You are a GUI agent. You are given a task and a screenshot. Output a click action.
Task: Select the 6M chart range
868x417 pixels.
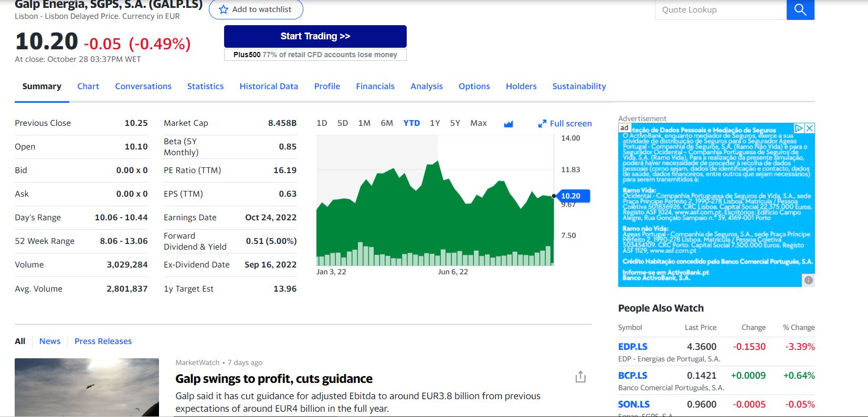(x=387, y=123)
